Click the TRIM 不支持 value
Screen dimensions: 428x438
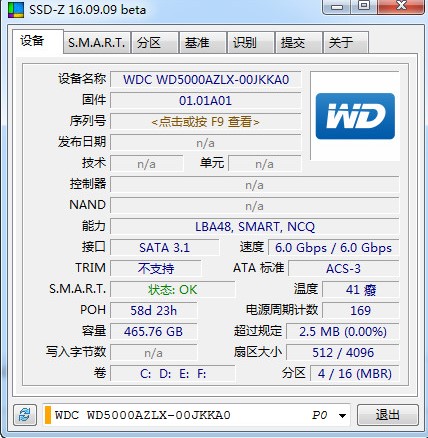point(156,268)
